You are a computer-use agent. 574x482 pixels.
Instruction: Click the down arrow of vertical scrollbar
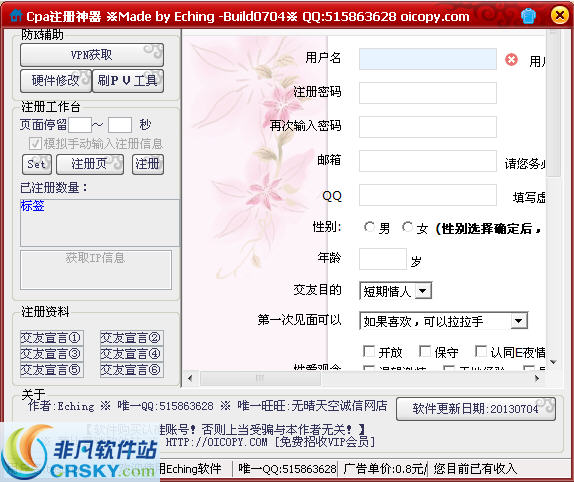click(x=553, y=362)
